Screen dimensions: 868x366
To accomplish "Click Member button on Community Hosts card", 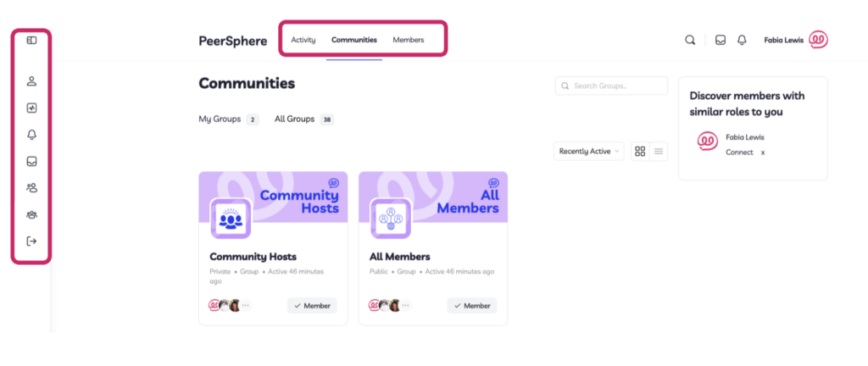I will pyautogui.click(x=312, y=306).
